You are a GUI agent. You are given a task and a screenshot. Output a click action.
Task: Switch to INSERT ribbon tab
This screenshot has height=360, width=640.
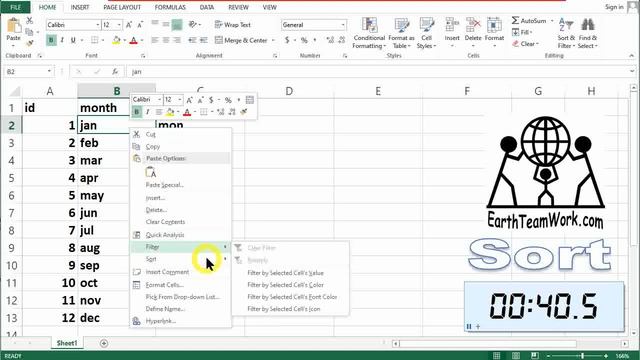[x=80, y=7]
